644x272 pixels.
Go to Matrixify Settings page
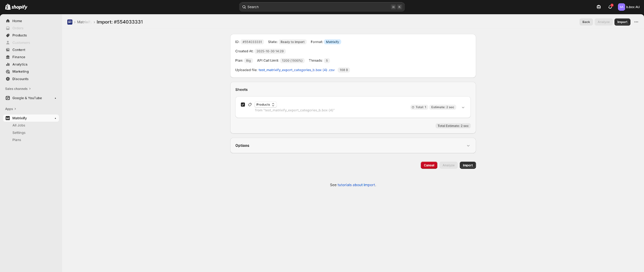[x=19, y=133]
